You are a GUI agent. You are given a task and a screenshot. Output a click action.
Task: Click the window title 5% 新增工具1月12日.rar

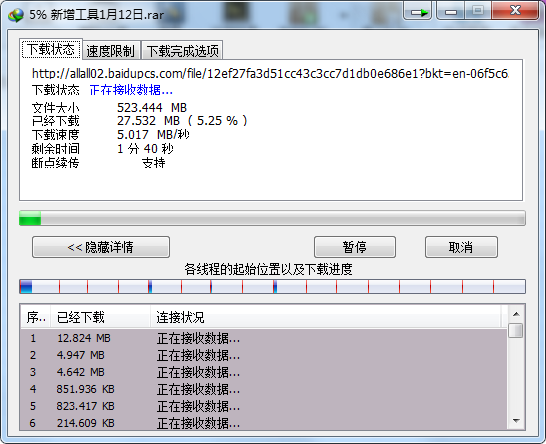tap(96, 15)
